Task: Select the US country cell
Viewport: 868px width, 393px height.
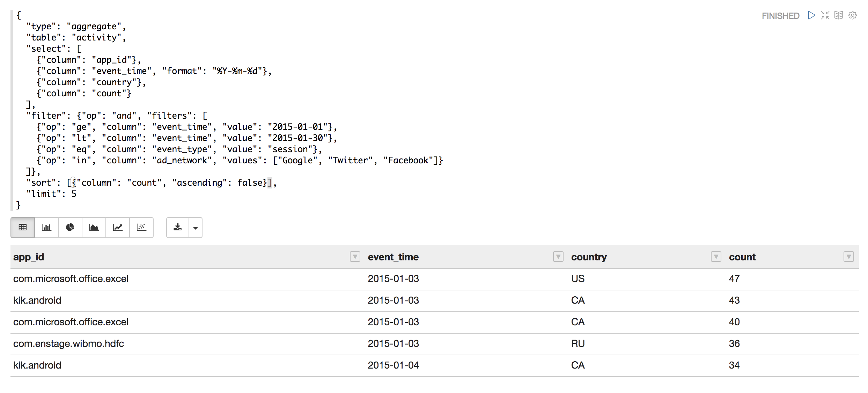Action: [x=578, y=279]
